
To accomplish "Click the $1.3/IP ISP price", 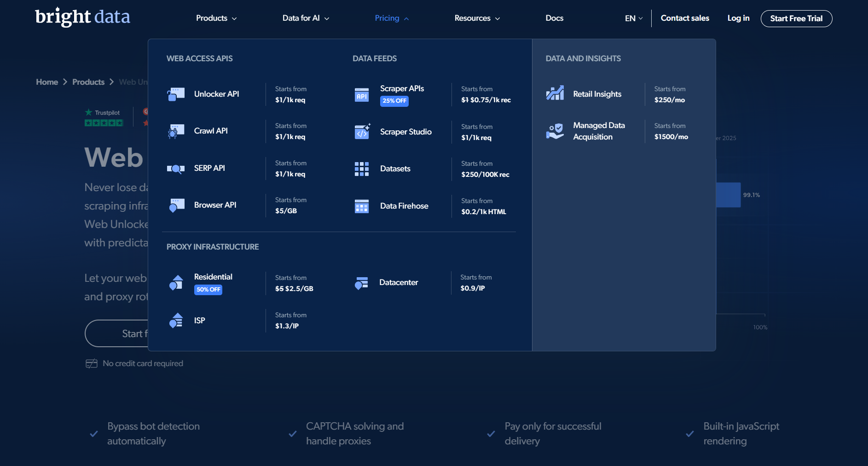I will 287,326.
